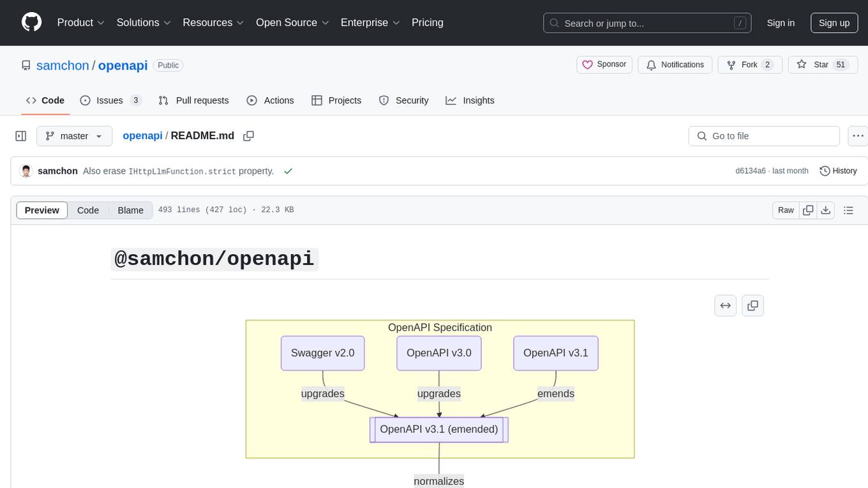The height and width of the screenshot is (488, 868).
Task: Switch to the Insights tab
Action: coord(470,100)
